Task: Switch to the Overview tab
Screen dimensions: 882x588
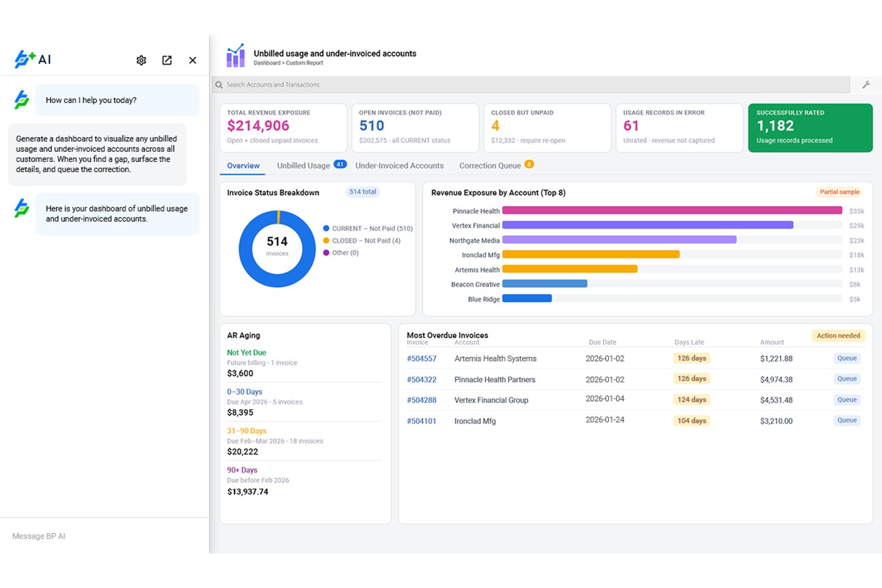Action: point(243,166)
